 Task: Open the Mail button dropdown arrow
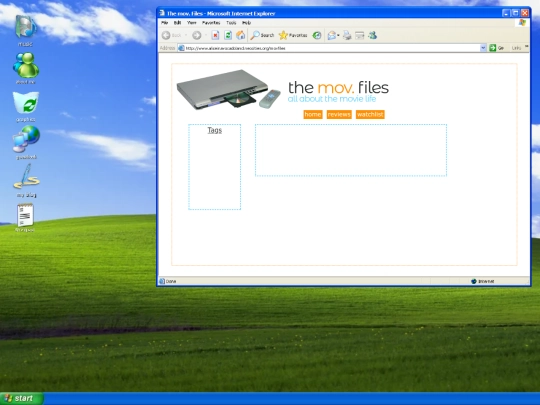coord(338,35)
